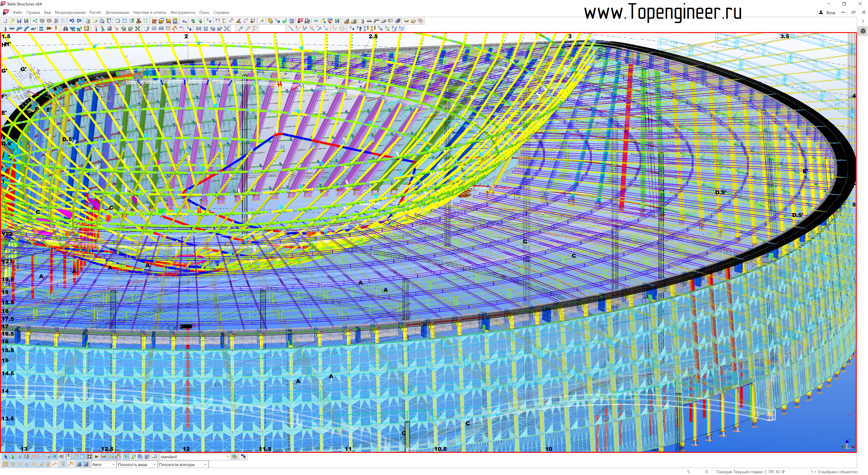Click the cube icon in right side panel
The height and width of the screenshot is (475, 868).
863,31
